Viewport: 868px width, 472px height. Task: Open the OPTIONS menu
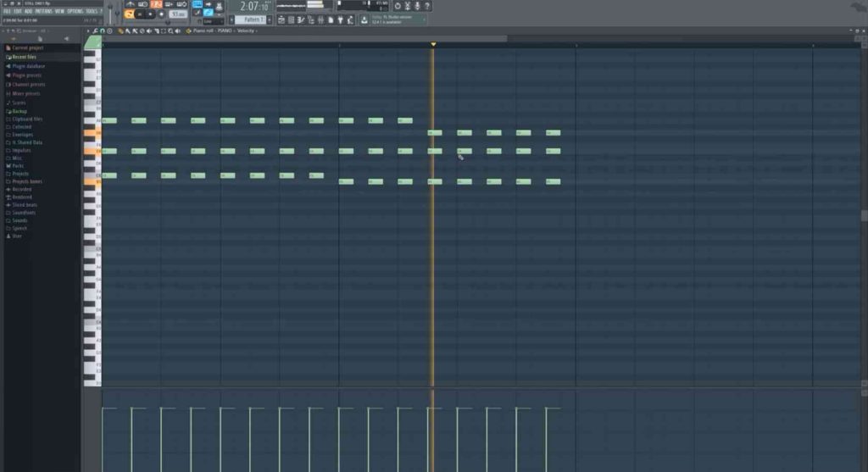(75, 11)
